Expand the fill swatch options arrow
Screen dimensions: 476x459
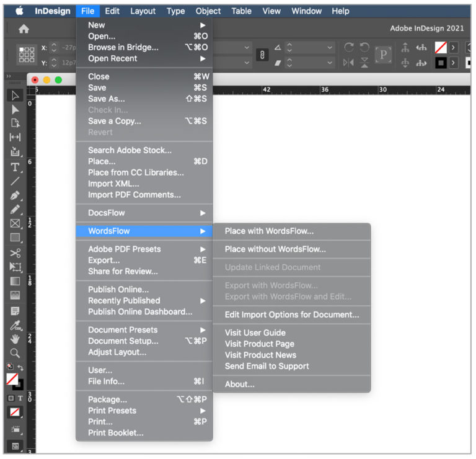454,47
